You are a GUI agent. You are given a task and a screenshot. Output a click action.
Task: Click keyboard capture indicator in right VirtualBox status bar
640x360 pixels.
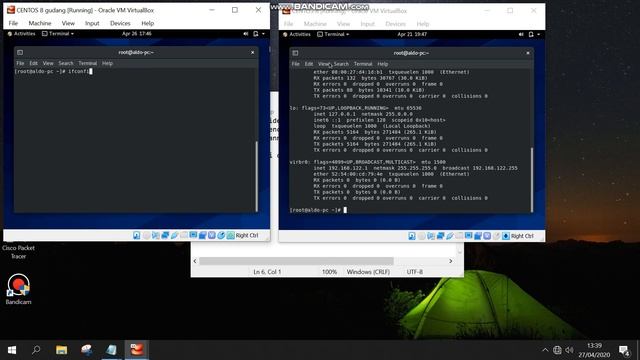(x=506, y=236)
